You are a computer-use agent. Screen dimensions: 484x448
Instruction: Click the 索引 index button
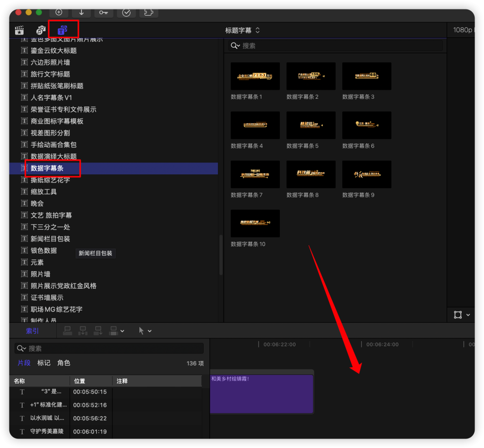[x=32, y=331]
